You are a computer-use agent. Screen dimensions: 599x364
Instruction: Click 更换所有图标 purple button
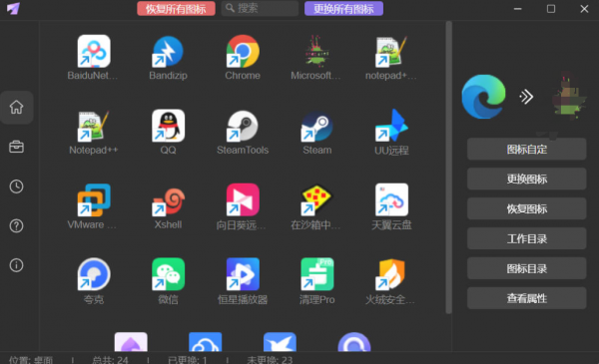343,8
